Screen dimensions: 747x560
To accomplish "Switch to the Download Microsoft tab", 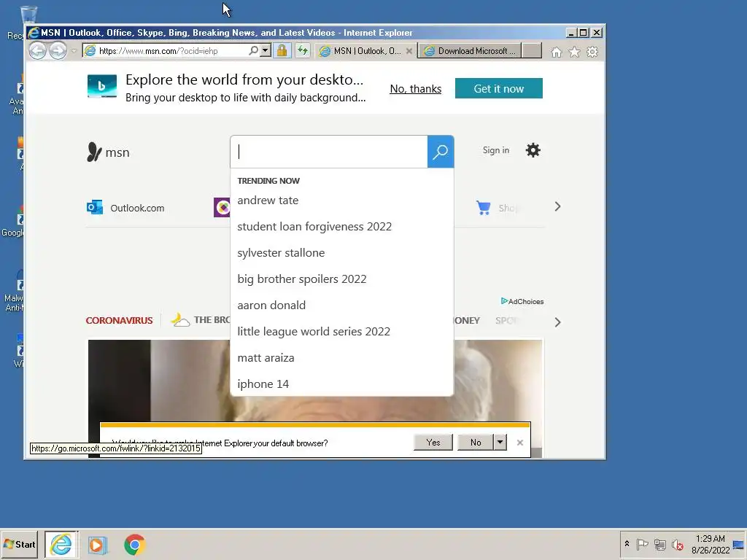I will 471,51.
